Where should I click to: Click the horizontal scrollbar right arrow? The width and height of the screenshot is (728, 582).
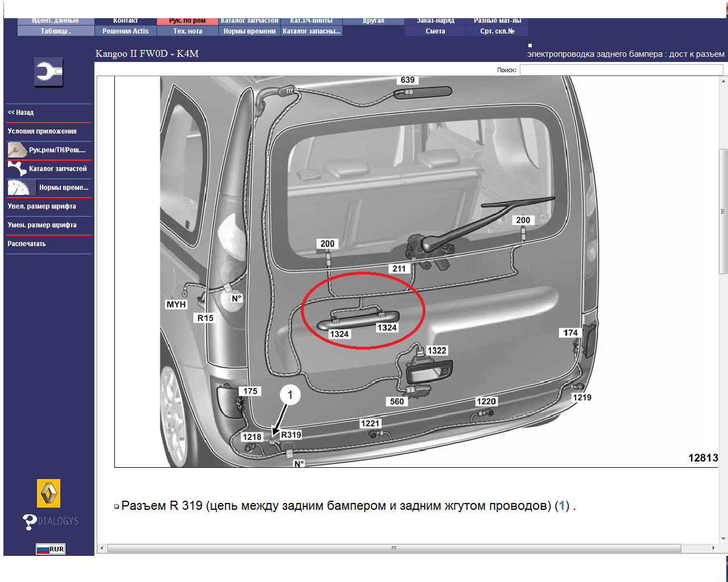(713, 548)
